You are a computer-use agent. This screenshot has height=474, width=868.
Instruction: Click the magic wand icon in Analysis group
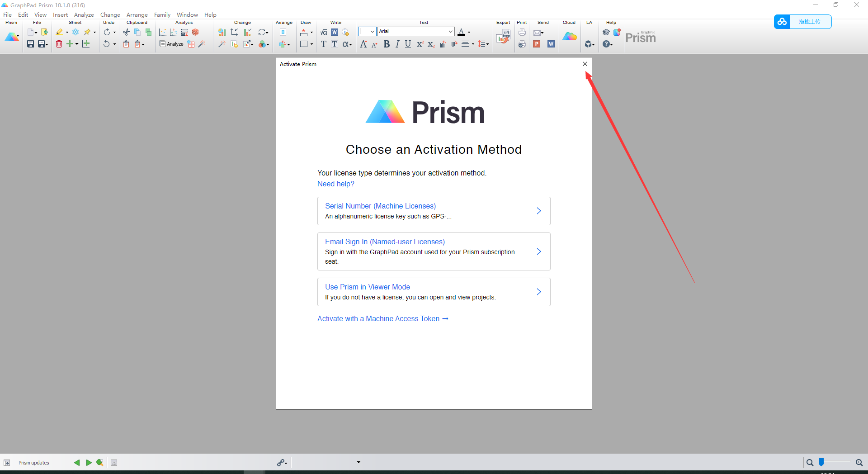(202, 44)
